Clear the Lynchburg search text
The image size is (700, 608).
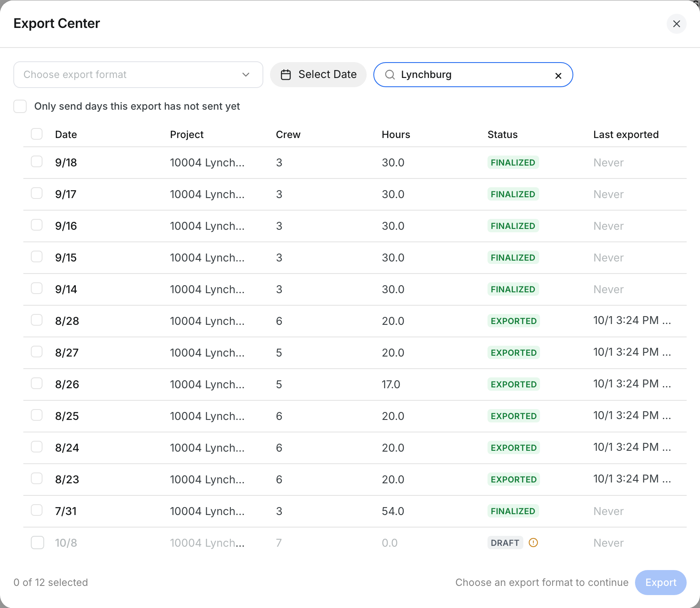(x=558, y=75)
